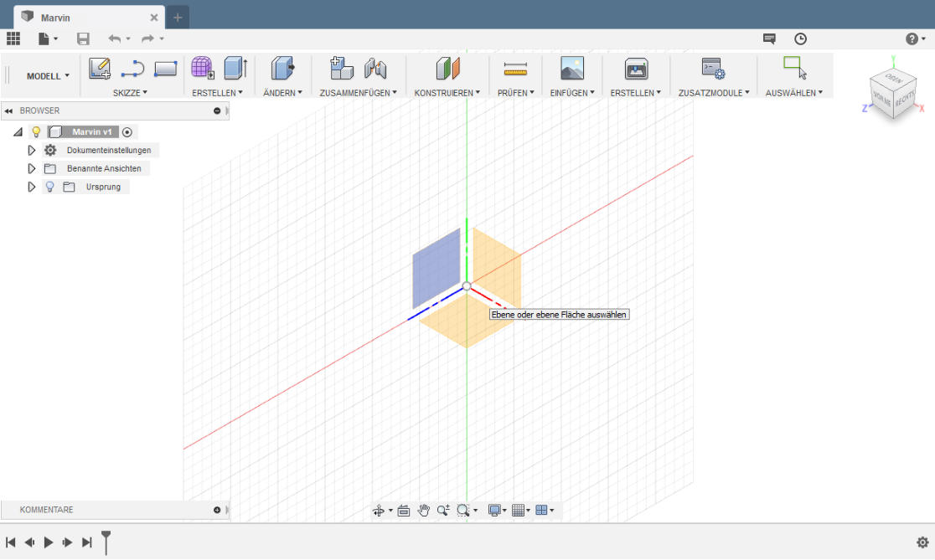Image resolution: width=935 pixels, height=560 pixels.
Task: Select the blue origin plane in the viewport
Action: coord(436,268)
